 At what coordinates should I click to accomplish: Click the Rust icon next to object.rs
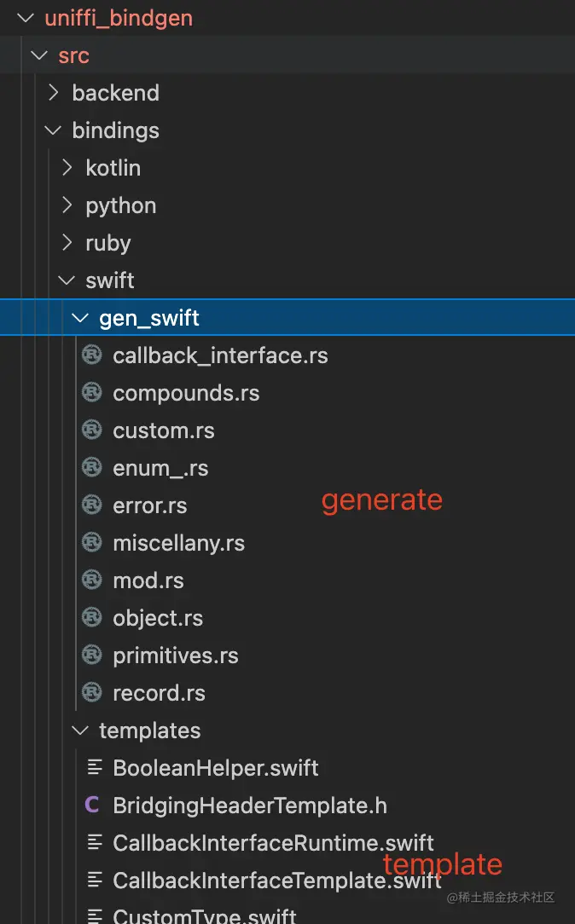(92, 618)
